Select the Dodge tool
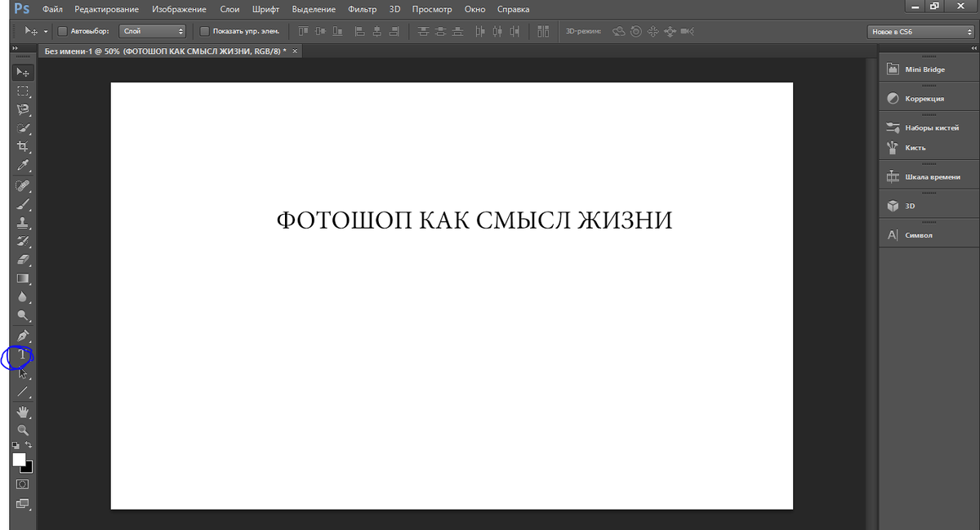 pos(23,316)
